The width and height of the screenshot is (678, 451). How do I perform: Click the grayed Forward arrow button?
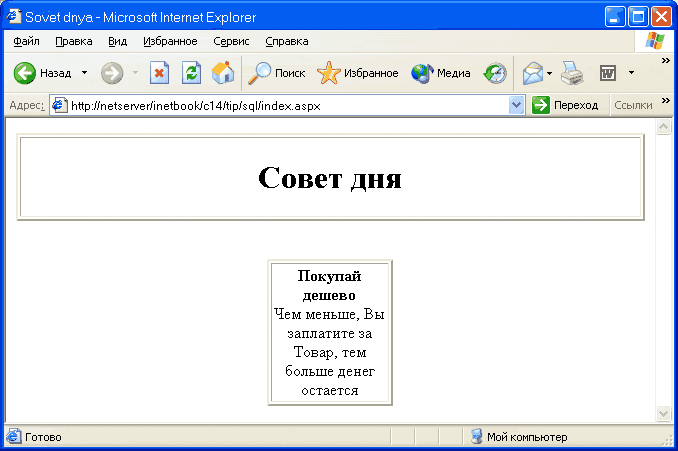click(112, 73)
